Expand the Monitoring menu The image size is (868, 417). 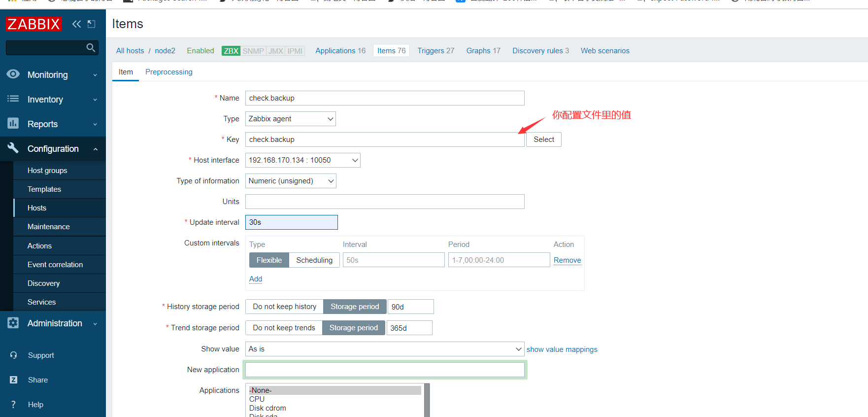tap(53, 75)
